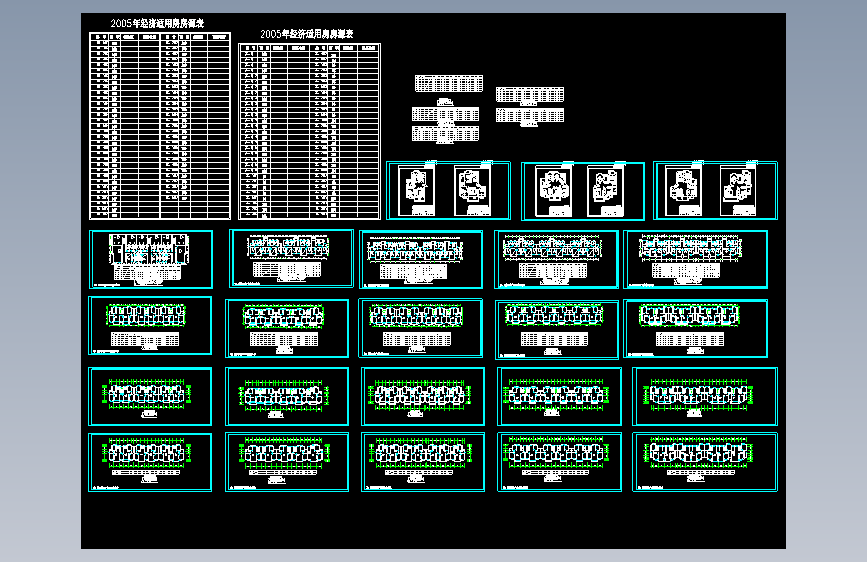Click the second 2005年经济适用房房源表 title beside it
867x562 pixels.
coord(307,34)
